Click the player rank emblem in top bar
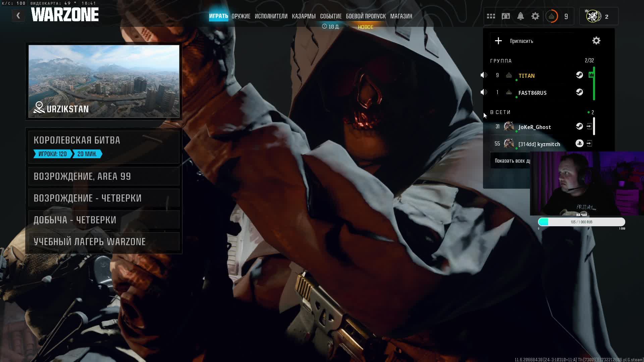644x362 pixels. pos(552,16)
